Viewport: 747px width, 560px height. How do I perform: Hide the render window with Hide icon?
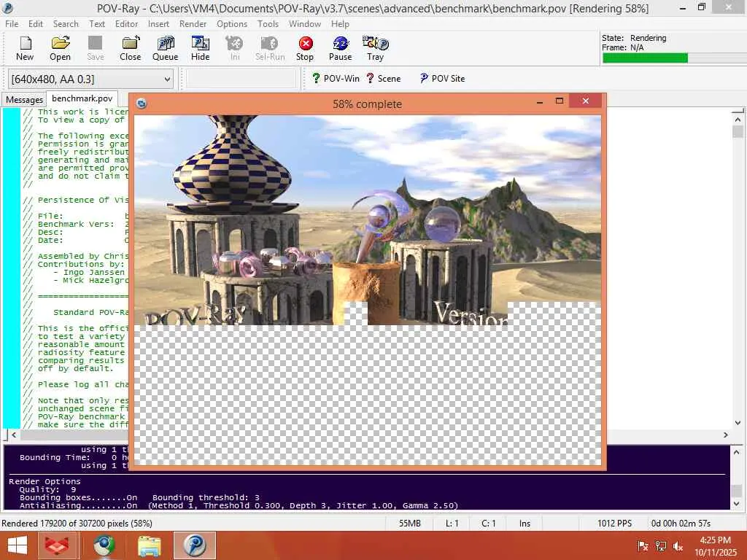(200, 49)
